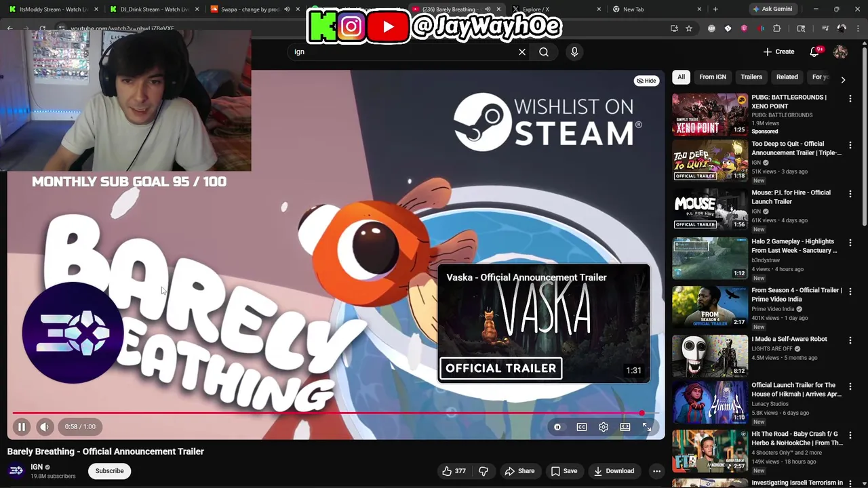
Task: Mute the video volume speaker icon
Action: click(44, 427)
